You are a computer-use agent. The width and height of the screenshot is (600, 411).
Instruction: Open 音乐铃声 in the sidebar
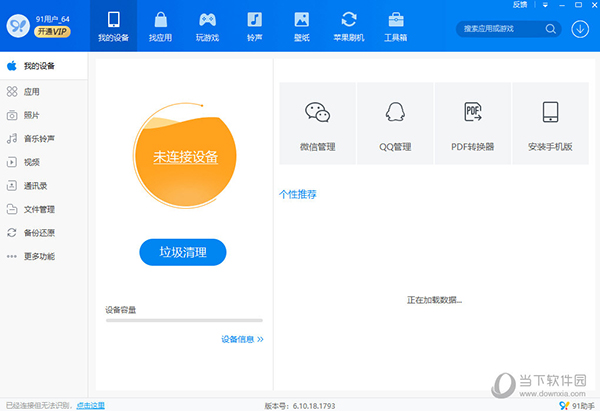(x=44, y=139)
